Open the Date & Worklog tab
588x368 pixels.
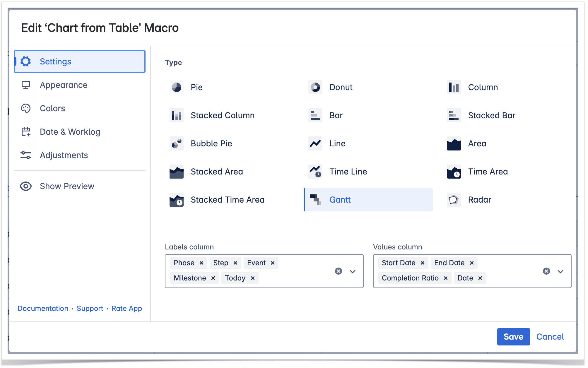[x=70, y=132]
